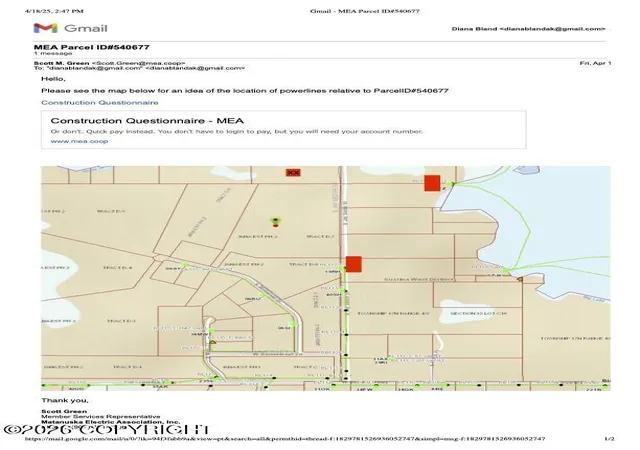Screen dimensions: 640x450
Task: Click the Matanuska Electric Association signature line
Action: point(110,422)
